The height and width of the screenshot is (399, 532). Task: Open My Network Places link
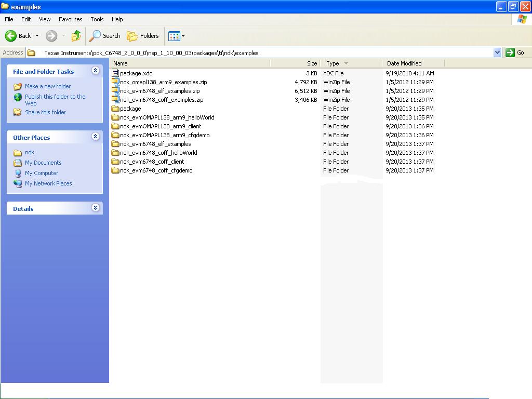point(48,183)
